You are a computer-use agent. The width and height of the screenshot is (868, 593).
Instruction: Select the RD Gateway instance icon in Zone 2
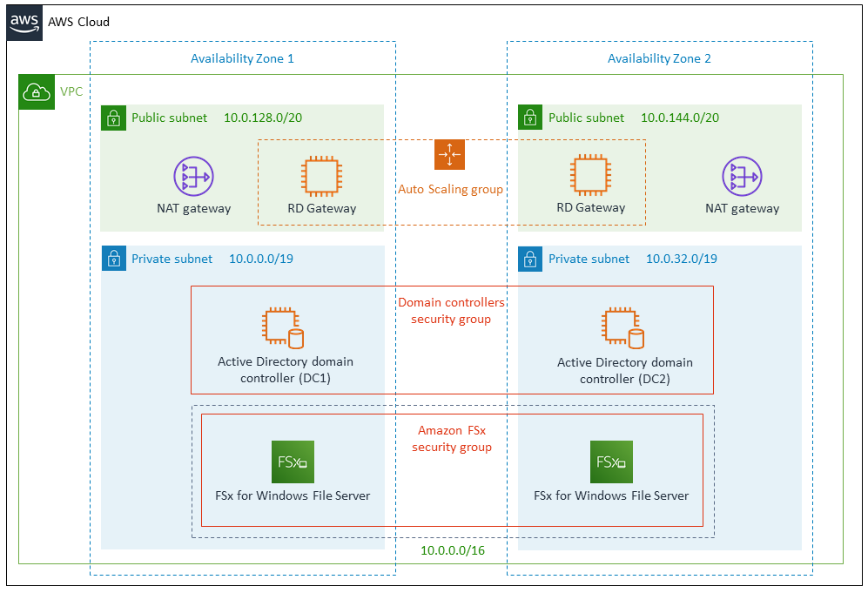coord(590,176)
